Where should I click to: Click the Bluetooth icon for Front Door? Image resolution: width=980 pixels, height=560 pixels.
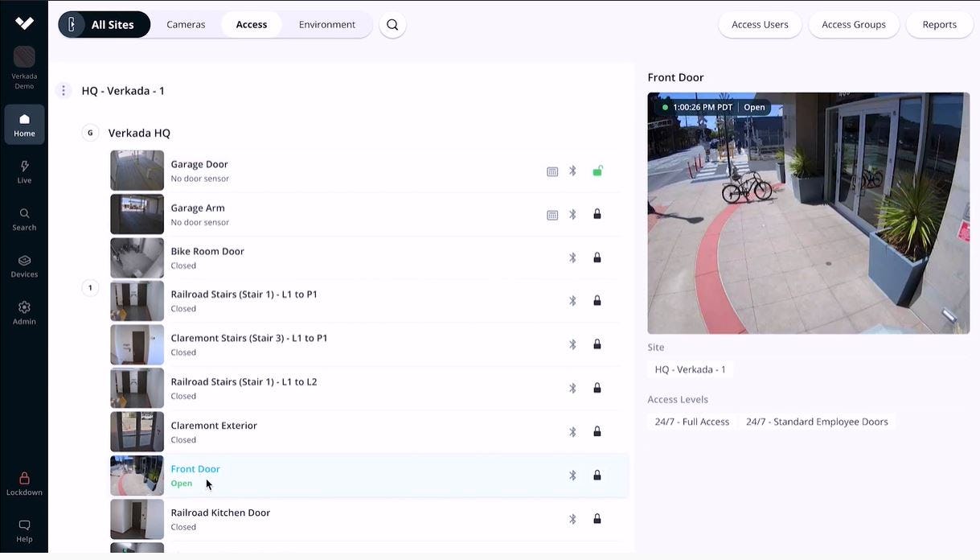pyautogui.click(x=572, y=475)
